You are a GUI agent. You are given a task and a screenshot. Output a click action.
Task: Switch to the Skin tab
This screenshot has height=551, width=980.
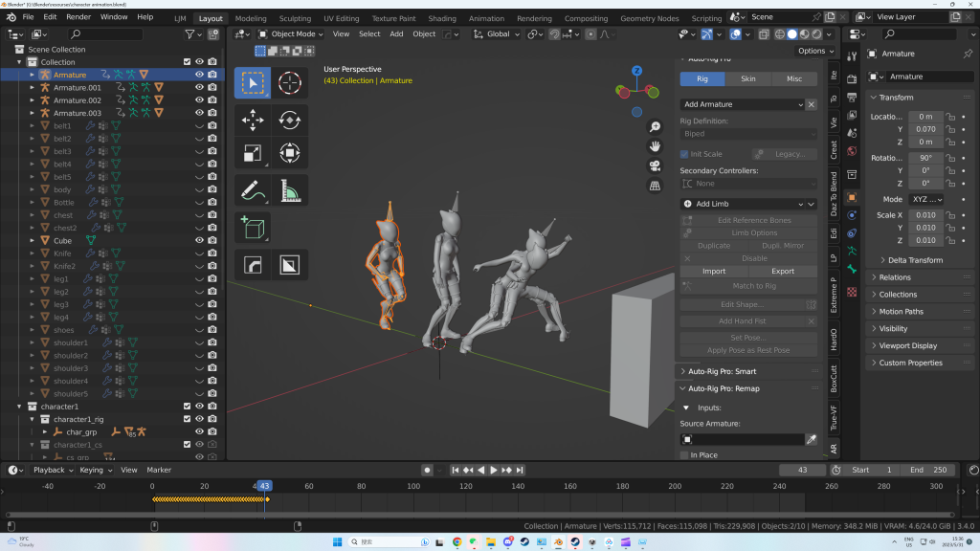[748, 78]
